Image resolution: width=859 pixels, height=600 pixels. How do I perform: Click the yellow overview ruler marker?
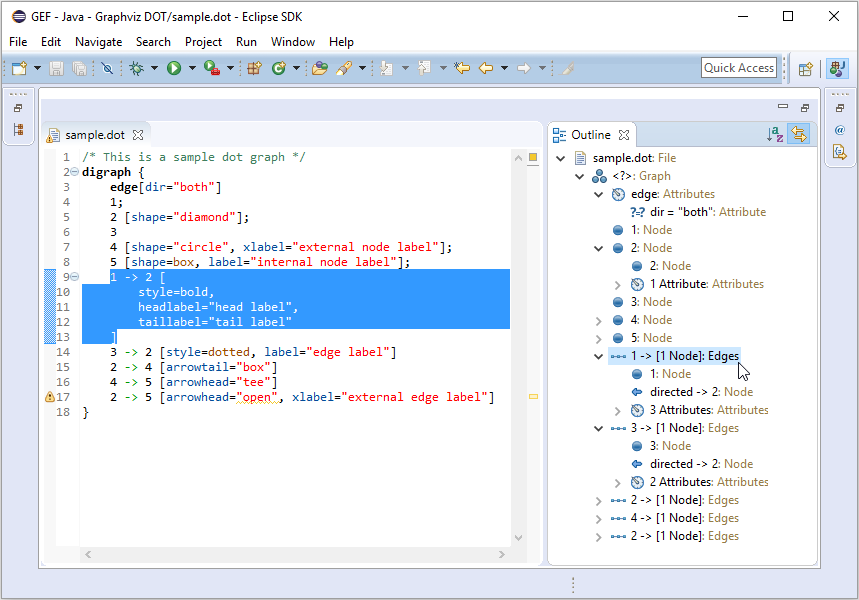click(x=533, y=396)
